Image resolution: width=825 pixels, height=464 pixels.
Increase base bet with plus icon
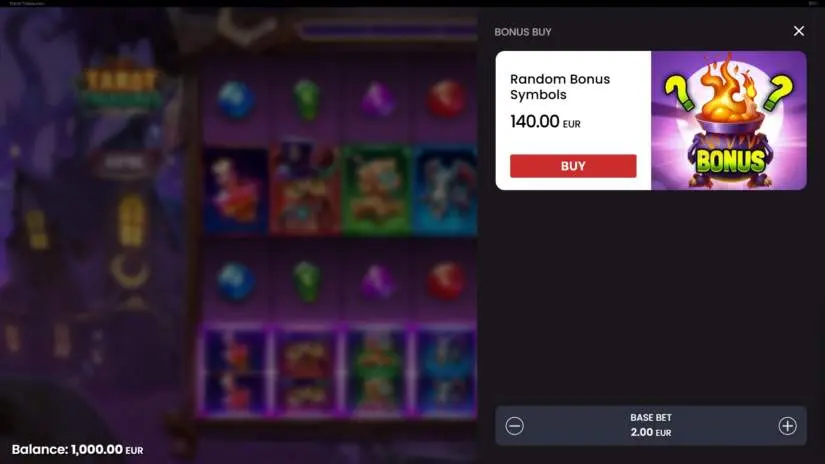788,426
